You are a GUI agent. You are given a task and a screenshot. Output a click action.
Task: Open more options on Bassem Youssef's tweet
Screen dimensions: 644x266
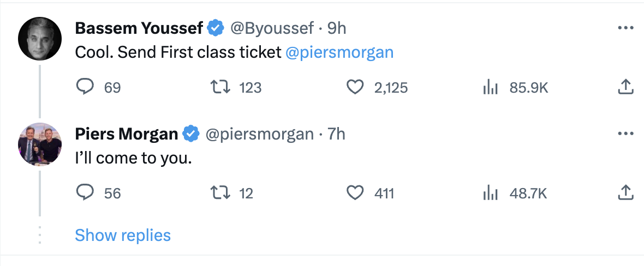click(625, 28)
